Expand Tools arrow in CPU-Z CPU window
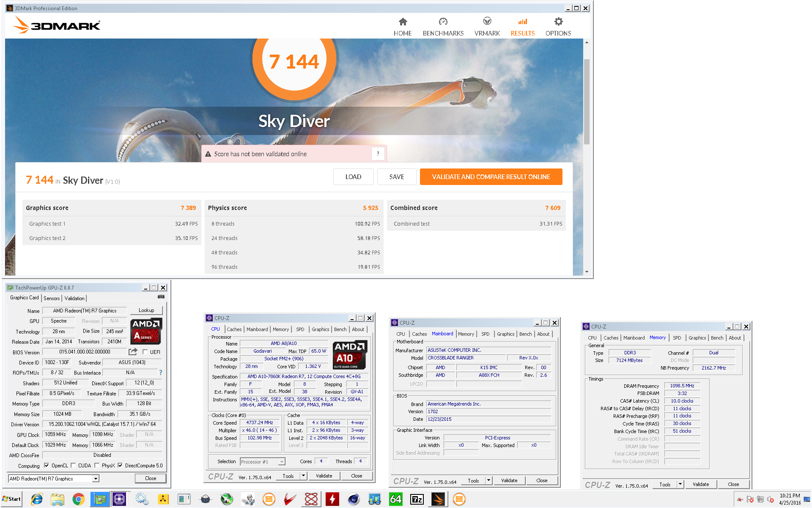Viewport: 812px width, 508px height. pos(303,476)
